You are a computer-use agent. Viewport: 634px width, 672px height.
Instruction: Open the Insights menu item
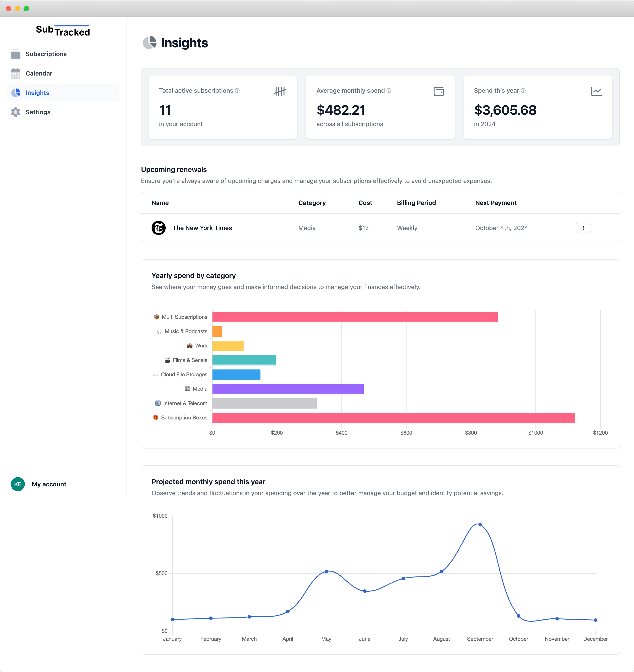(37, 93)
